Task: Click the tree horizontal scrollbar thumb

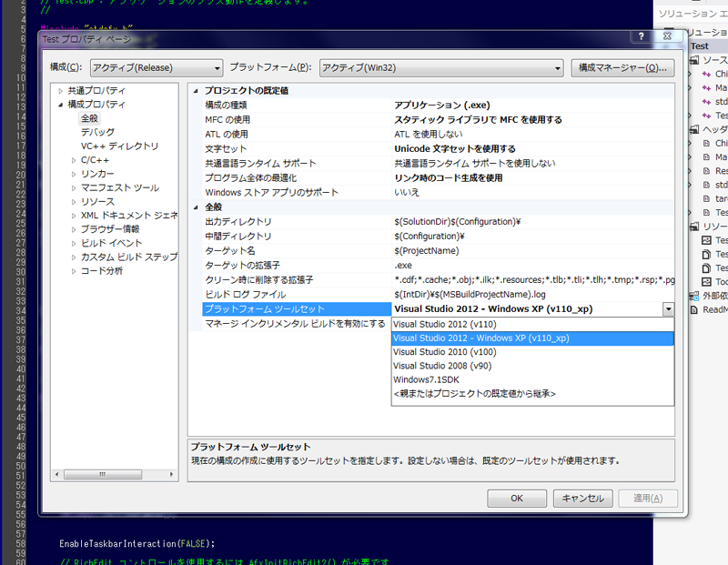Action: point(103,474)
